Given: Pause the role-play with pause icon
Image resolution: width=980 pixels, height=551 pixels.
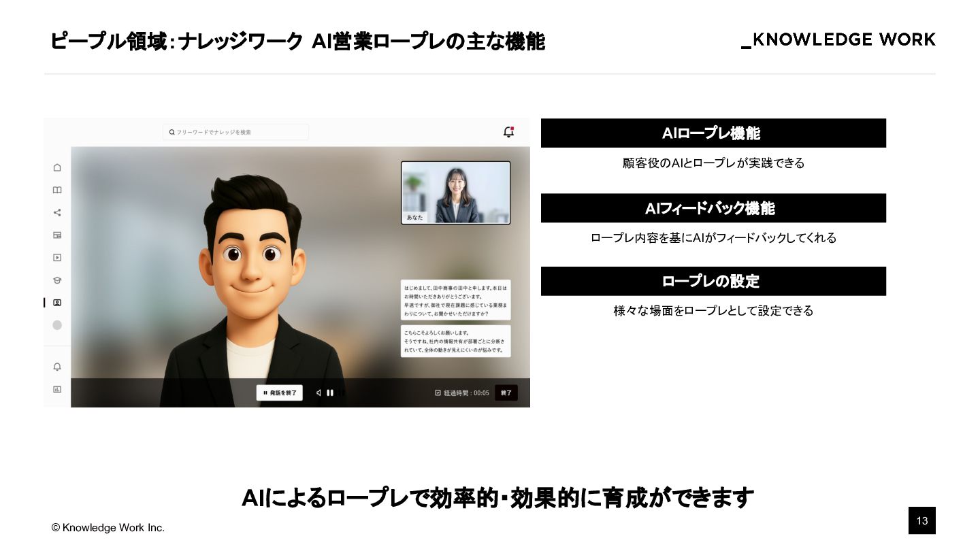Looking at the screenshot, I should (330, 393).
